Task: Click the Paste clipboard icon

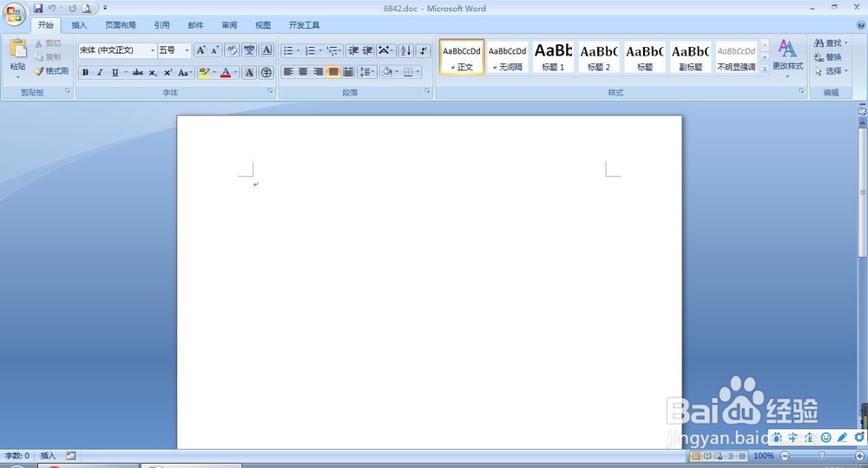Action: pyautogui.click(x=17, y=49)
